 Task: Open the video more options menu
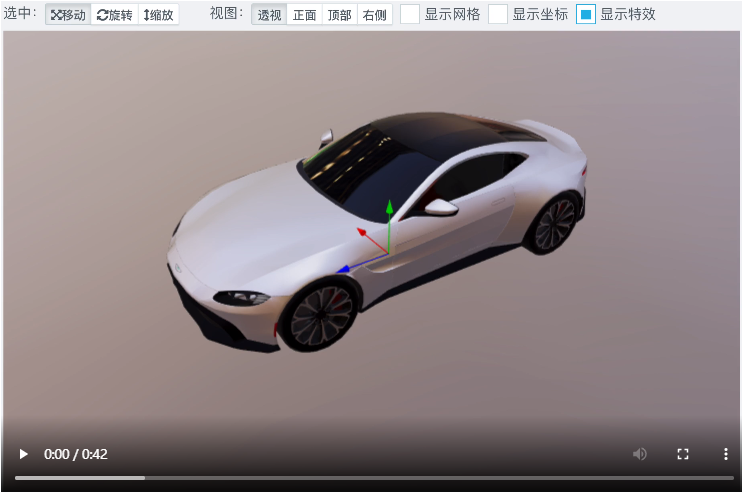click(x=725, y=454)
